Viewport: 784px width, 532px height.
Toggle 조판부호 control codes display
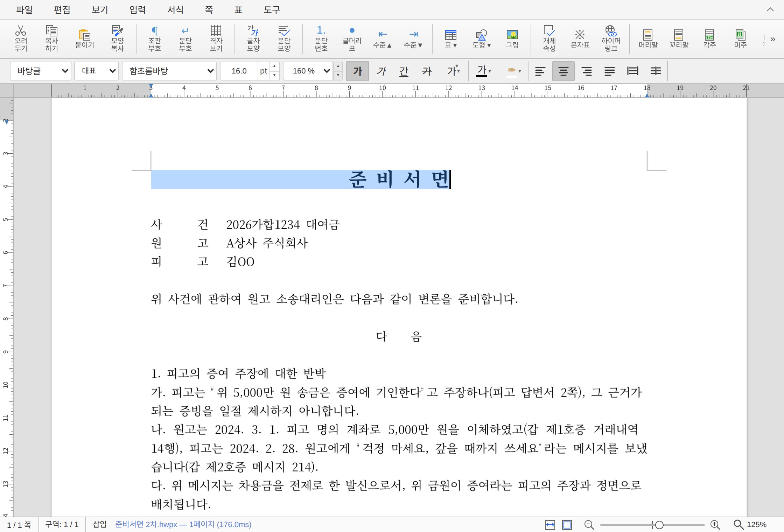(x=154, y=38)
